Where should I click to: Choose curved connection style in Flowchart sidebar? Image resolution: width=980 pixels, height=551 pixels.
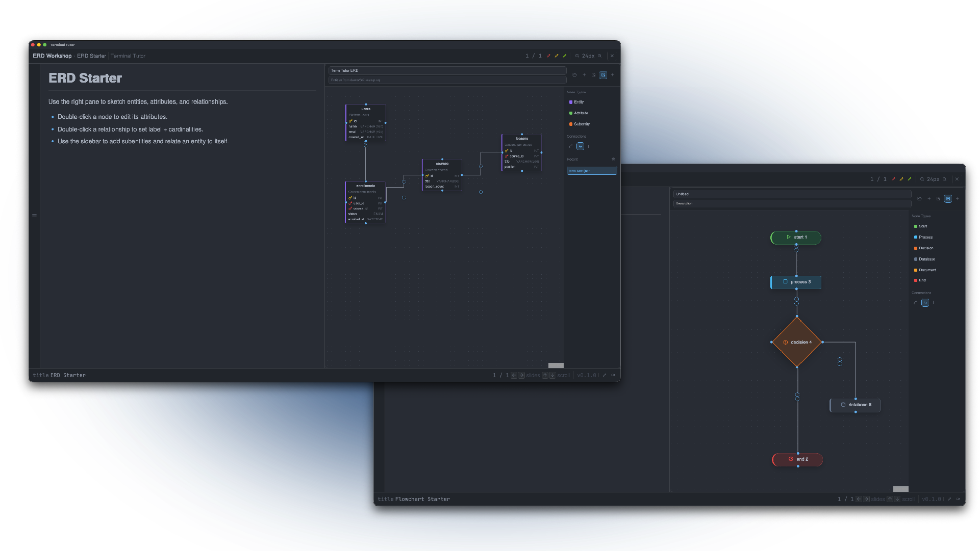tap(916, 303)
